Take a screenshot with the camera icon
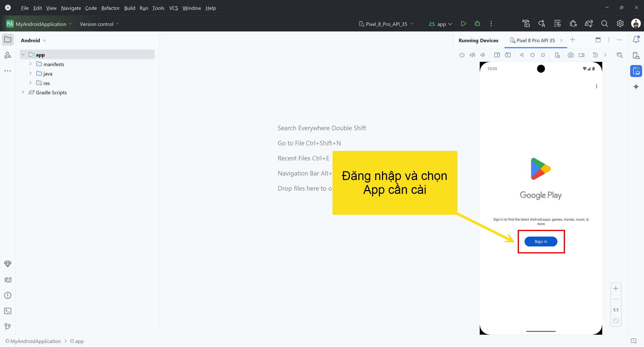Image resolution: width=644 pixels, height=347 pixels. pyautogui.click(x=571, y=55)
